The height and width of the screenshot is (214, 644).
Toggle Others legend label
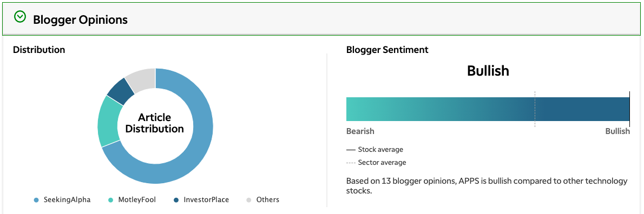268,200
